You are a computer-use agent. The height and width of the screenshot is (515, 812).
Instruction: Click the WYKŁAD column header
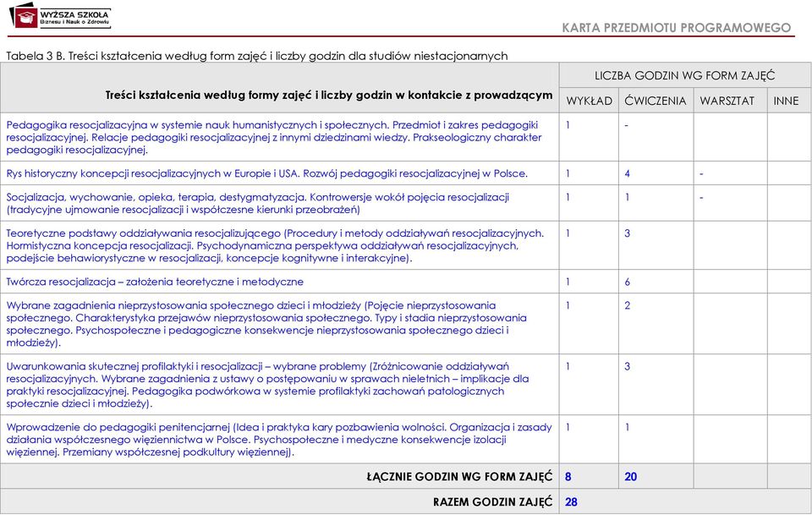589,101
